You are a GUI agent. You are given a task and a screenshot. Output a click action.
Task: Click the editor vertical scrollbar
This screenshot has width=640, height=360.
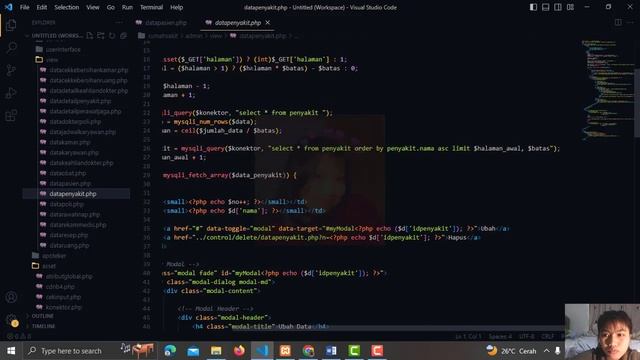[x=636, y=102]
